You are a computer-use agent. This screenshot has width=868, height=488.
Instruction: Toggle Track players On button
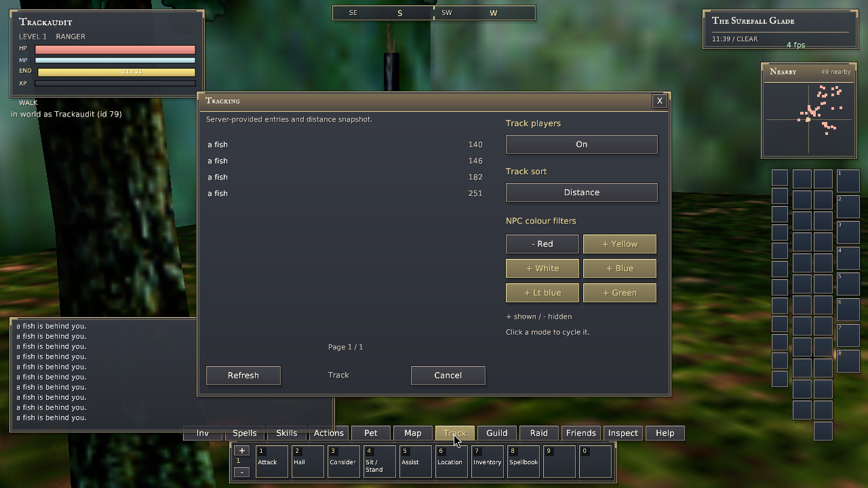[x=582, y=144]
